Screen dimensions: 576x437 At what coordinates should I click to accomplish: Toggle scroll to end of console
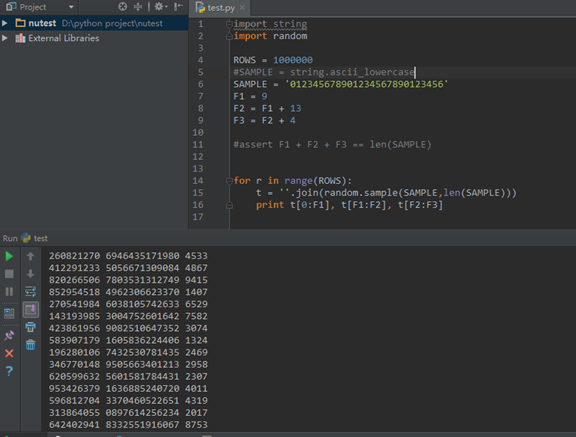(x=30, y=310)
